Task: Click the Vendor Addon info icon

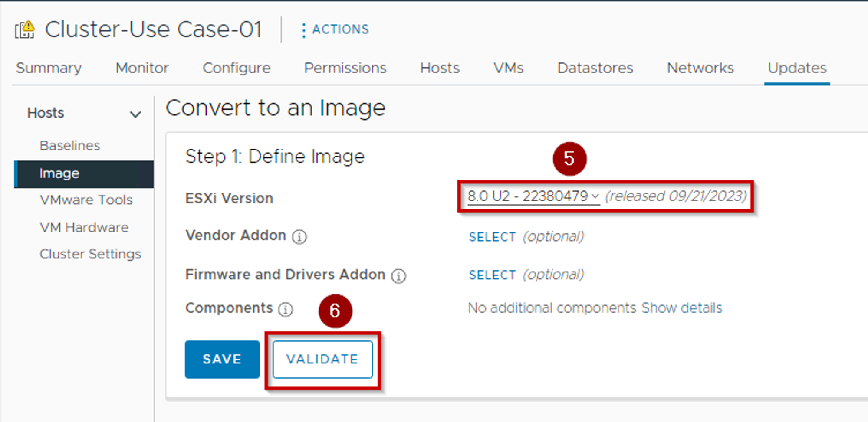Action: pyautogui.click(x=299, y=237)
